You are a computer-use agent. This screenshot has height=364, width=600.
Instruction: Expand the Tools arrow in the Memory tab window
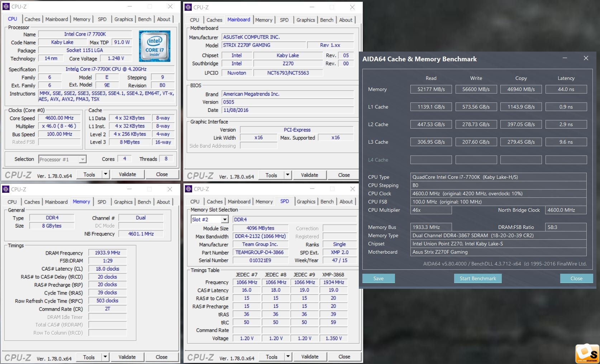click(105, 357)
